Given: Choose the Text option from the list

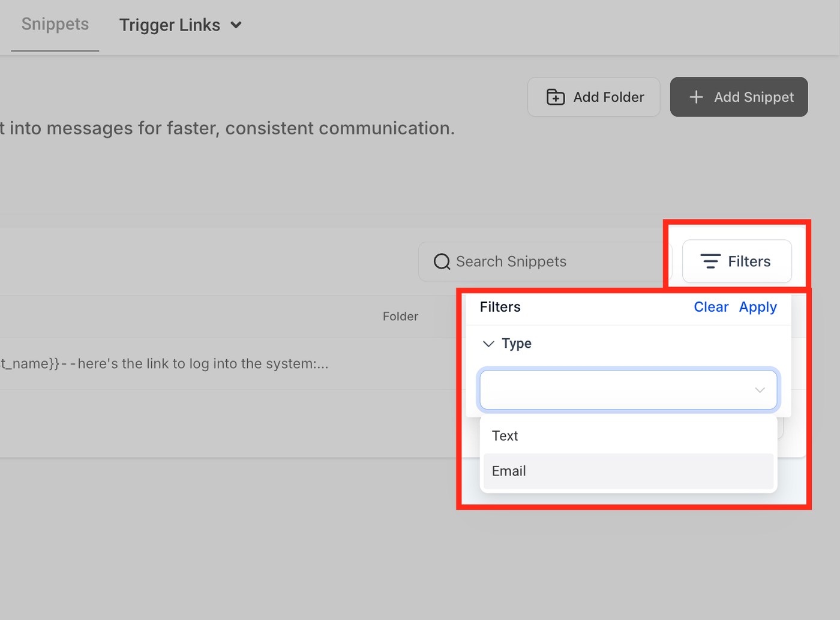Looking at the screenshot, I should tap(505, 436).
